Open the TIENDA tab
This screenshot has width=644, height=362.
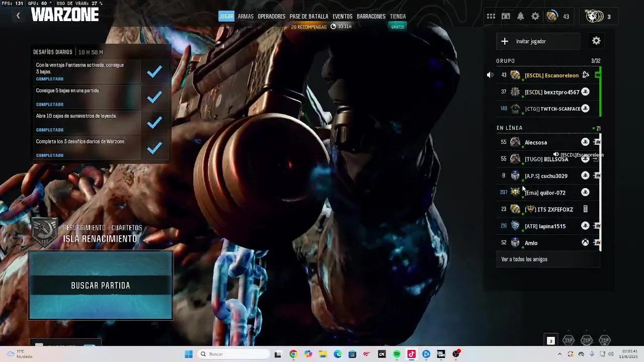click(397, 17)
